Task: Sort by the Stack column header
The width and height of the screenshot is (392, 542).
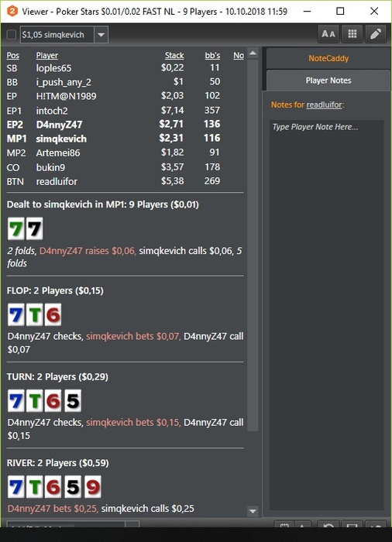Action: 174,55
